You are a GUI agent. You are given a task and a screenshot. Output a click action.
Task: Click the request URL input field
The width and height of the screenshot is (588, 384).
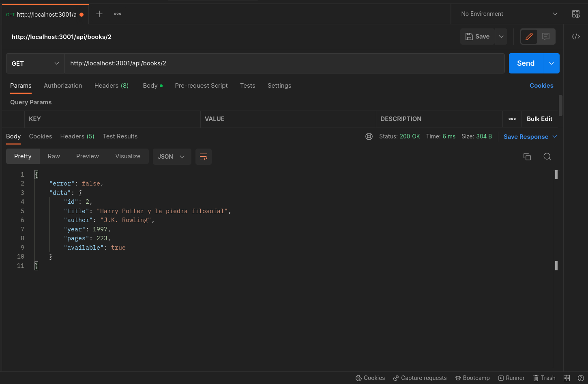(284, 63)
